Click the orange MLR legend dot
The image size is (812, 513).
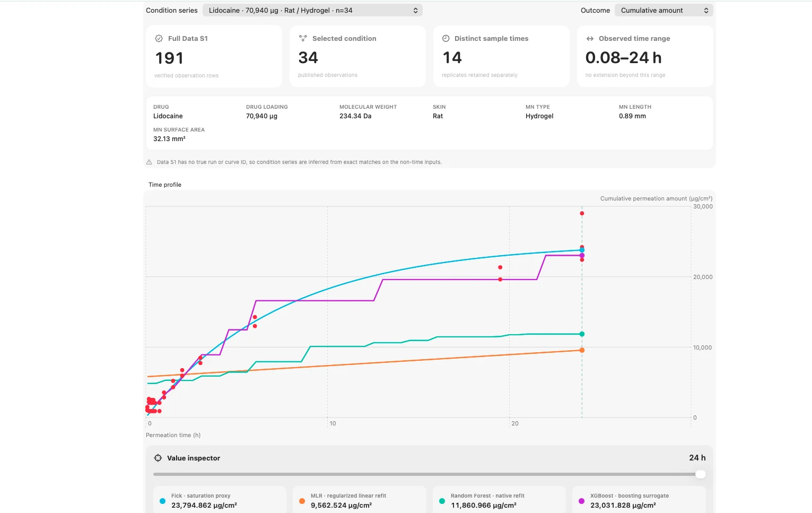(302, 501)
